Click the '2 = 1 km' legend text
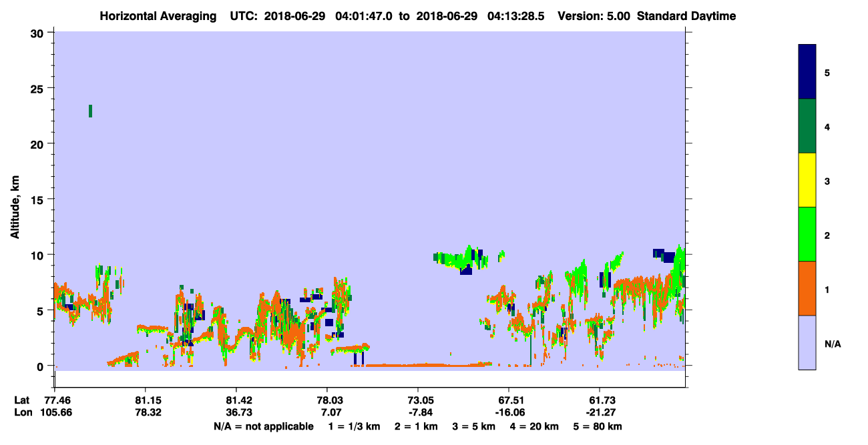 tap(416, 426)
